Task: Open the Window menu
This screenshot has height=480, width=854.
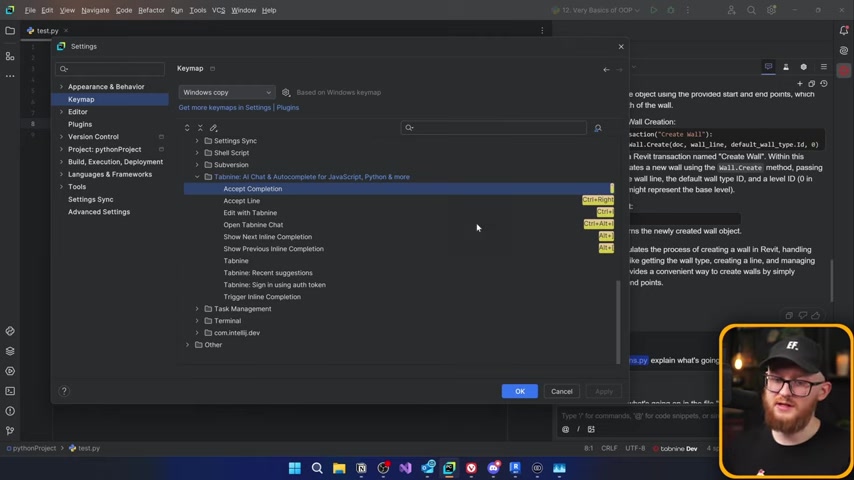Action: [x=243, y=10]
